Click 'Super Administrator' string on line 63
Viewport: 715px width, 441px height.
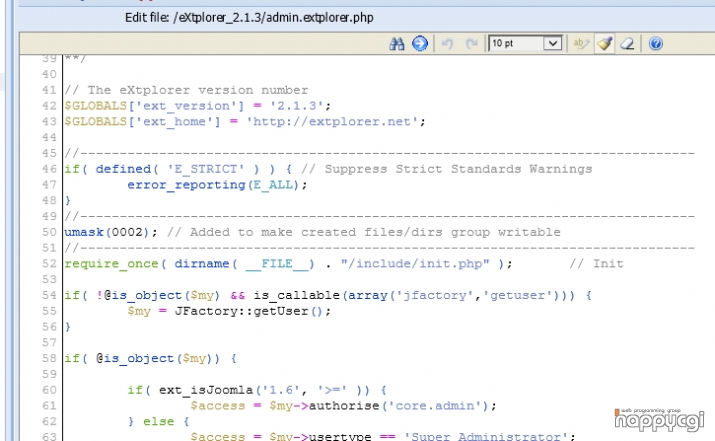(x=486, y=436)
